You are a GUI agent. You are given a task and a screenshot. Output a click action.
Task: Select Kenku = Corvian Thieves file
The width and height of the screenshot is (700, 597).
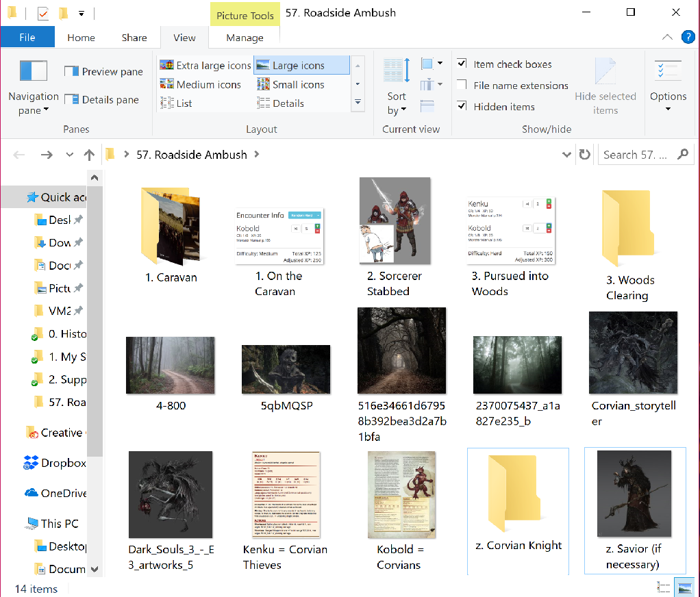click(x=286, y=511)
